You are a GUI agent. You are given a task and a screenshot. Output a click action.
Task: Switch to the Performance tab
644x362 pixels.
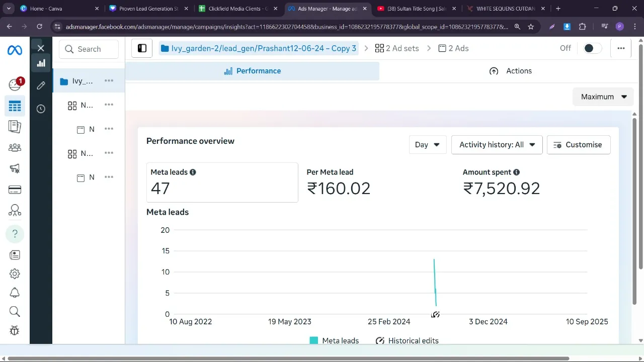click(252, 71)
